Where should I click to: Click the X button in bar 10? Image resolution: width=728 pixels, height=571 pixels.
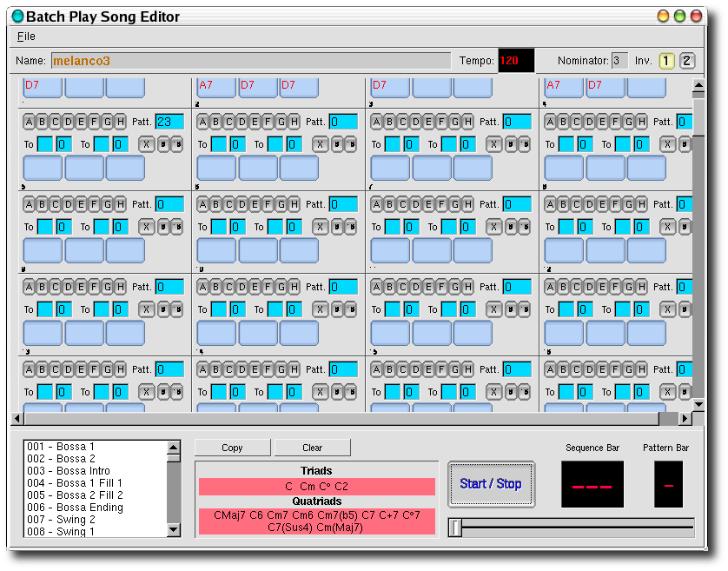coord(320,227)
